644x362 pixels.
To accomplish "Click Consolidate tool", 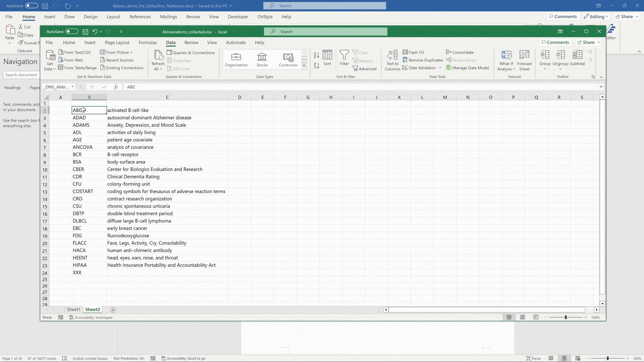I will pyautogui.click(x=460, y=52).
